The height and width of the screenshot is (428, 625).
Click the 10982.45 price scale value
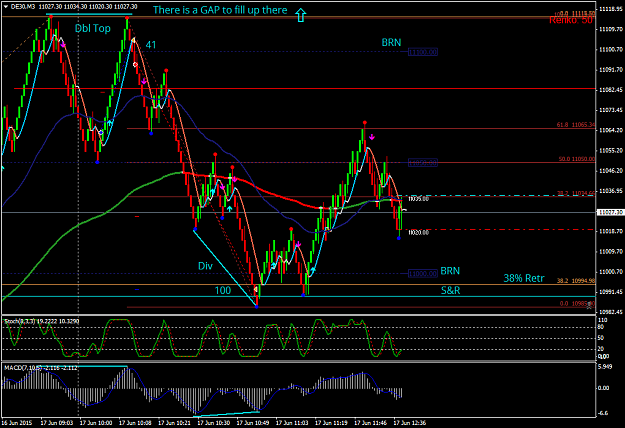click(x=610, y=312)
